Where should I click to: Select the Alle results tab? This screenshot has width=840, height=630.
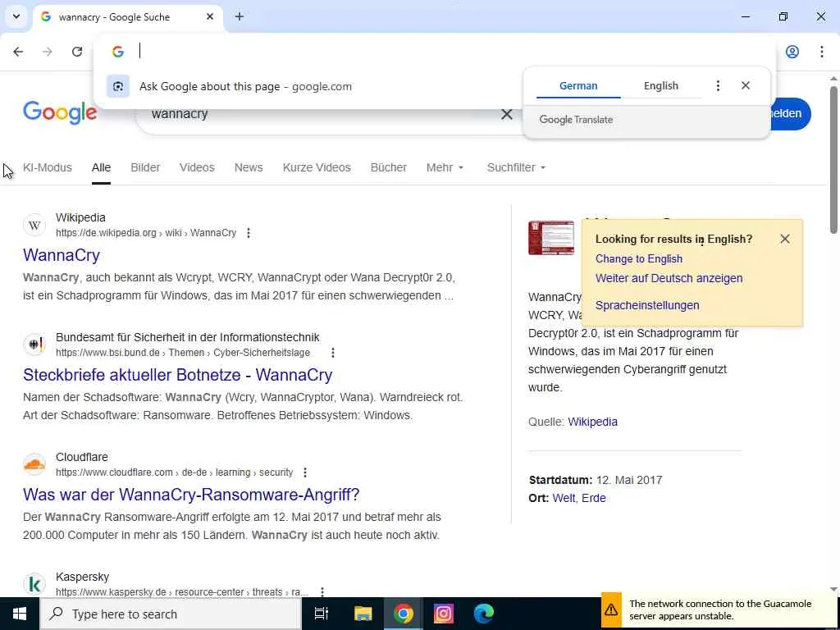(x=101, y=167)
